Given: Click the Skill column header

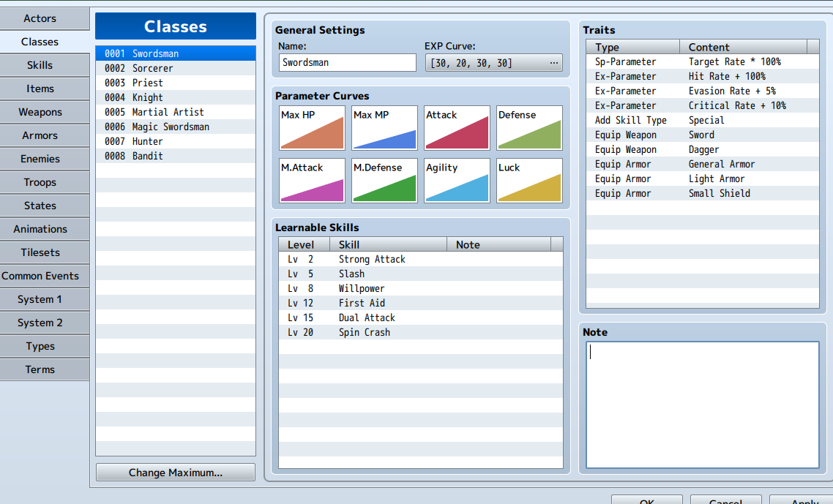Looking at the screenshot, I should pyautogui.click(x=389, y=244).
